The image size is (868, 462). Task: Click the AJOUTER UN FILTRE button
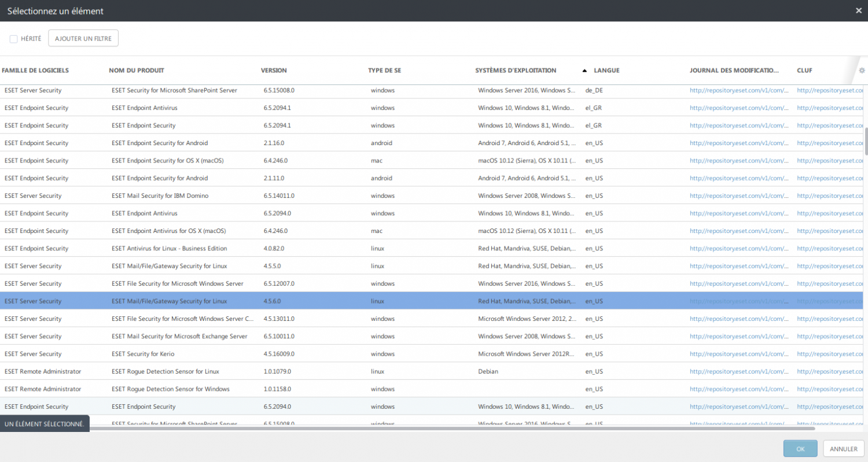pos(83,39)
